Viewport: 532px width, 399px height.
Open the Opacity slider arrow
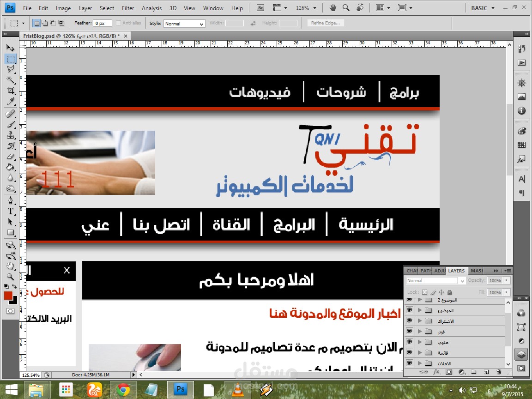pyautogui.click(x=507, y=280)
